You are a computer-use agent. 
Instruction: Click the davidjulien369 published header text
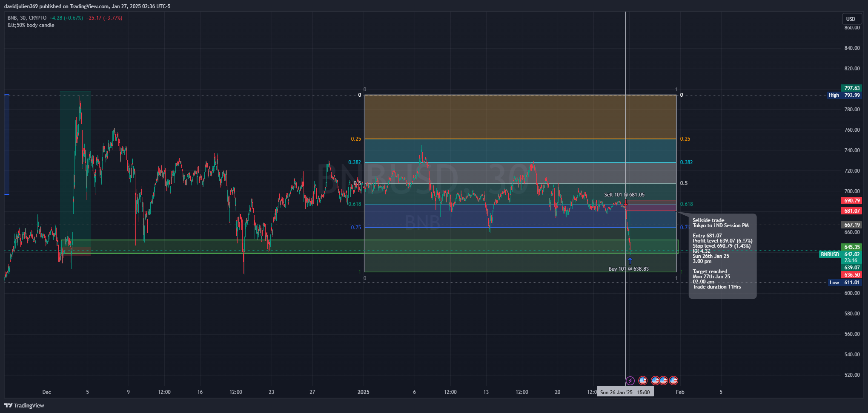pyautogui.click(x=87, y=6)
